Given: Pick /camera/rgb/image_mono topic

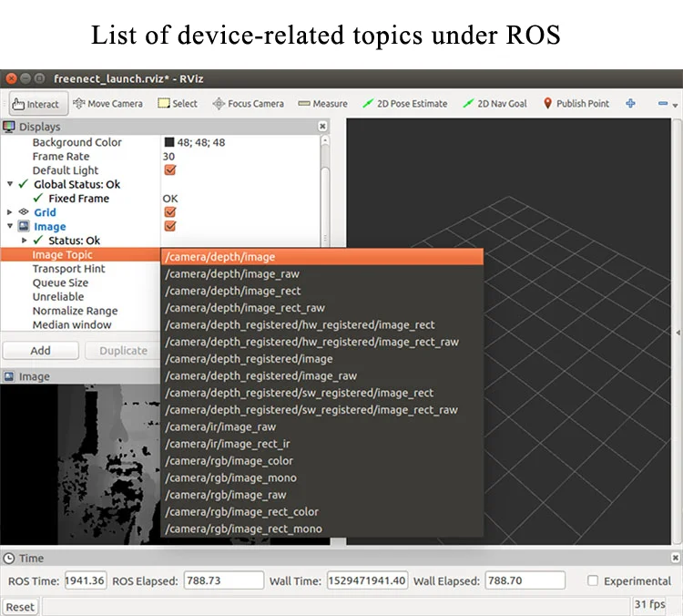Looking at the screenshot, I should coord(321,477).
